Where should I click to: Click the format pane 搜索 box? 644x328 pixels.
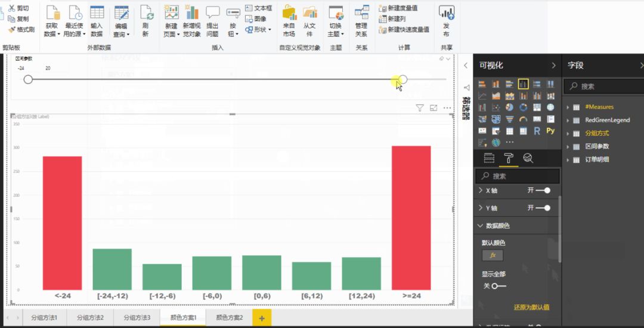(x=518, y=176)
